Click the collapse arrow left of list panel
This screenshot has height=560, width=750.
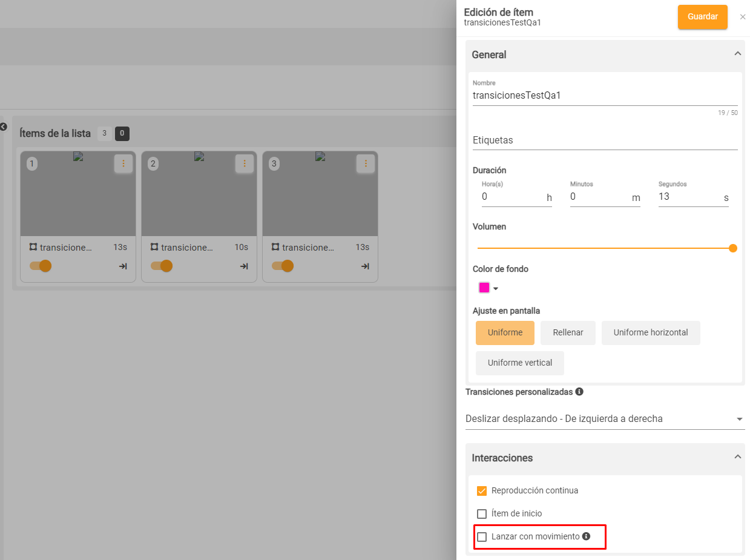coord(3,127)
